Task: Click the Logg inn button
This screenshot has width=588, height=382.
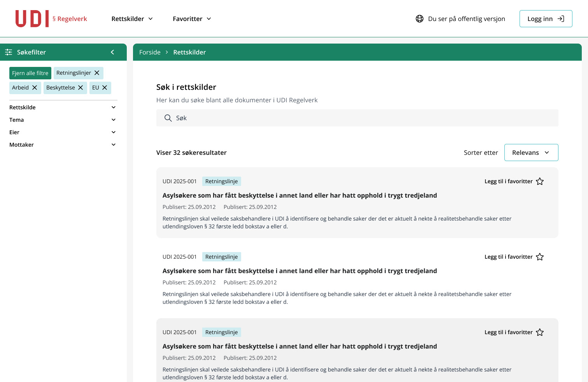Action: 546,19
